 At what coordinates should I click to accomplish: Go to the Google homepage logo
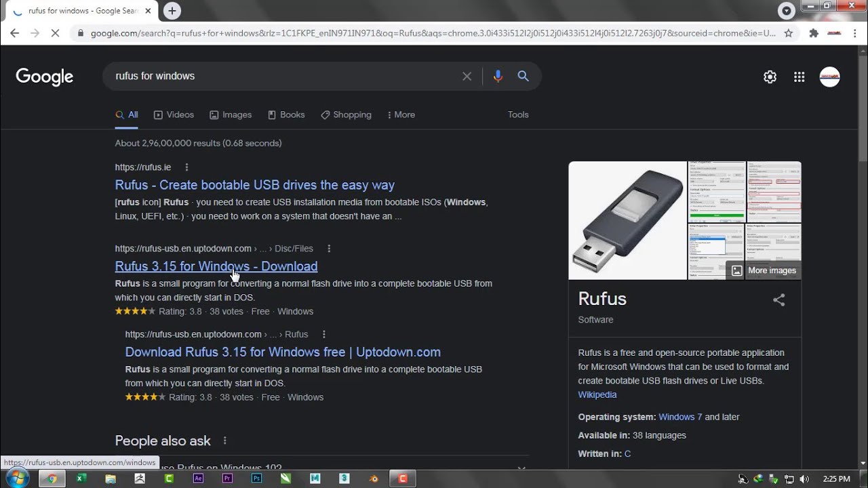[45, 77]
